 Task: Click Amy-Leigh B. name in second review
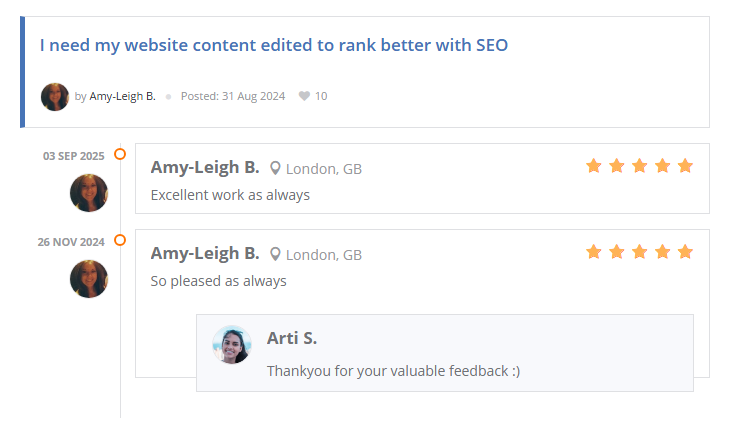tap(205, 253)
